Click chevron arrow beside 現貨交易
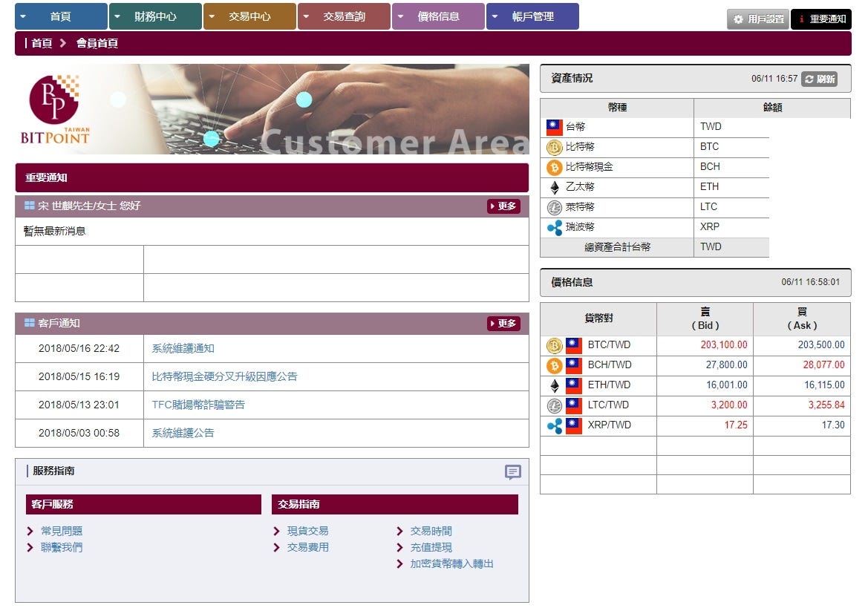868x608 pixels. pos(276,531)
